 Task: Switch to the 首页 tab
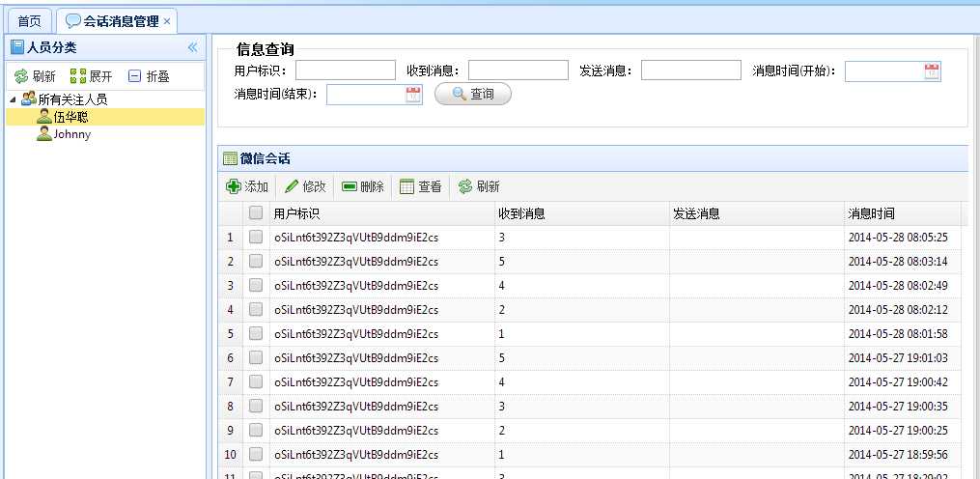[29, 21]
